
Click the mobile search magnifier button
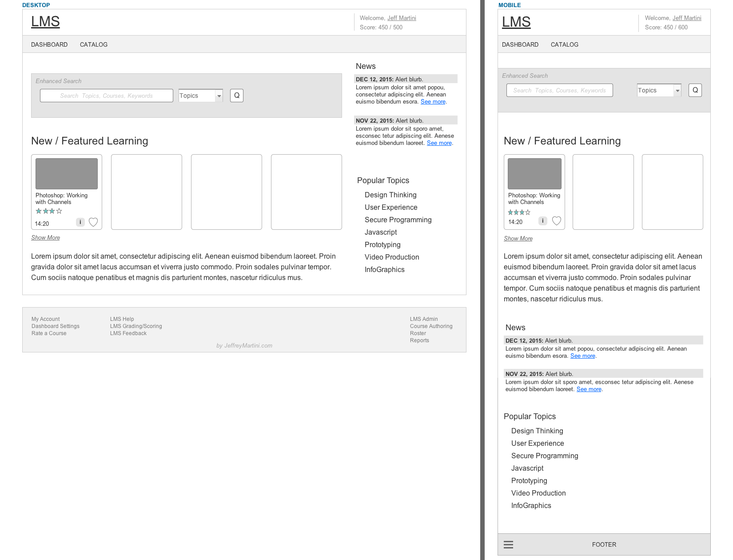695,90
